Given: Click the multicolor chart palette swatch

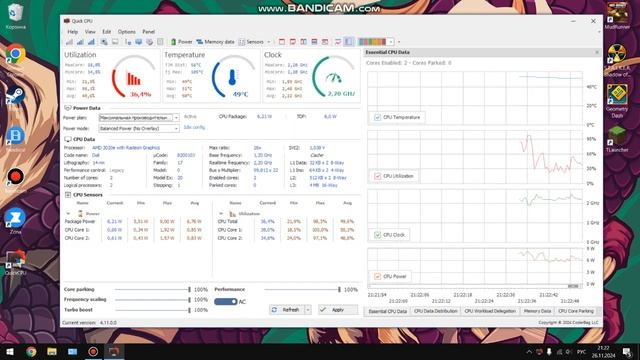Looking at the screenshot, I should 372,42.
